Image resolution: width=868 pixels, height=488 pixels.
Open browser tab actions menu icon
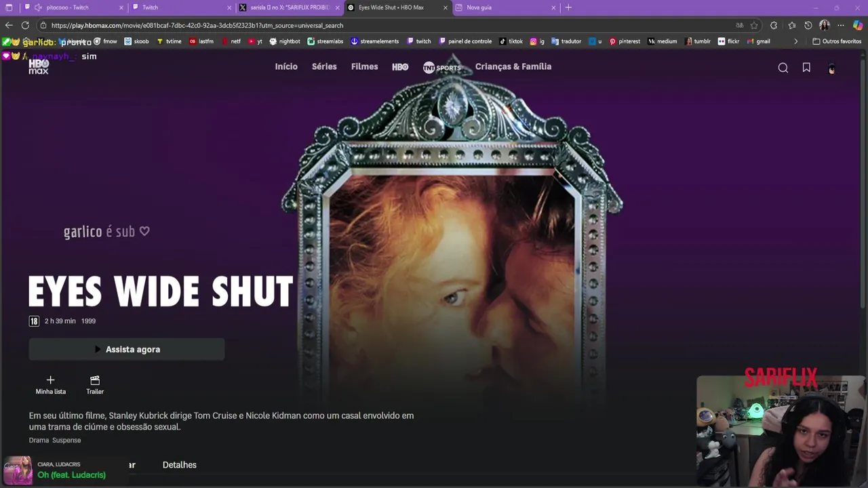[x=9, y=7]
